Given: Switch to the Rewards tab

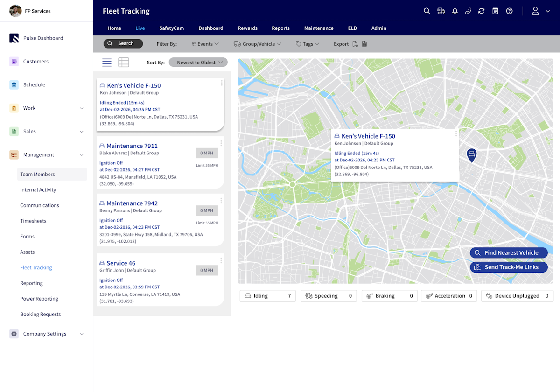Looking at the screenshot, I should pyautogui.click(x=247, y=28).
